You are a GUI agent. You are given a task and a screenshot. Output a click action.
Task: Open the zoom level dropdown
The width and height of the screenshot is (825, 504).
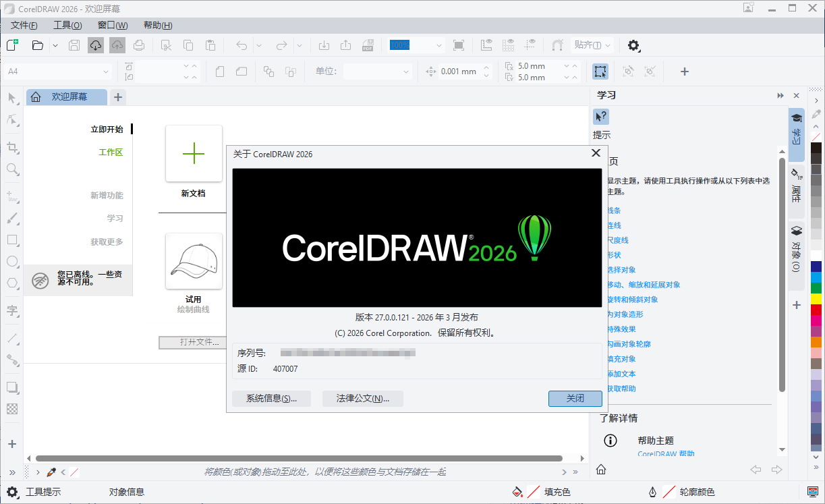(x=438, y=45)
